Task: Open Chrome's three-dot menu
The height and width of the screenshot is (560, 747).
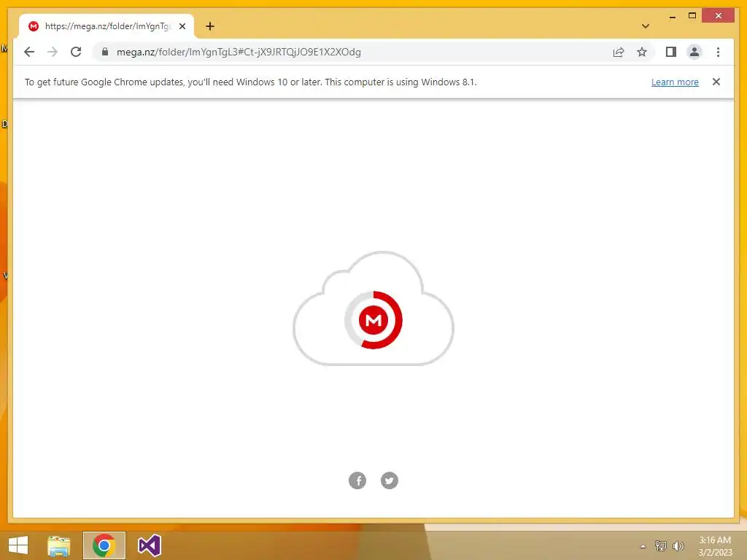Action: 718,52
